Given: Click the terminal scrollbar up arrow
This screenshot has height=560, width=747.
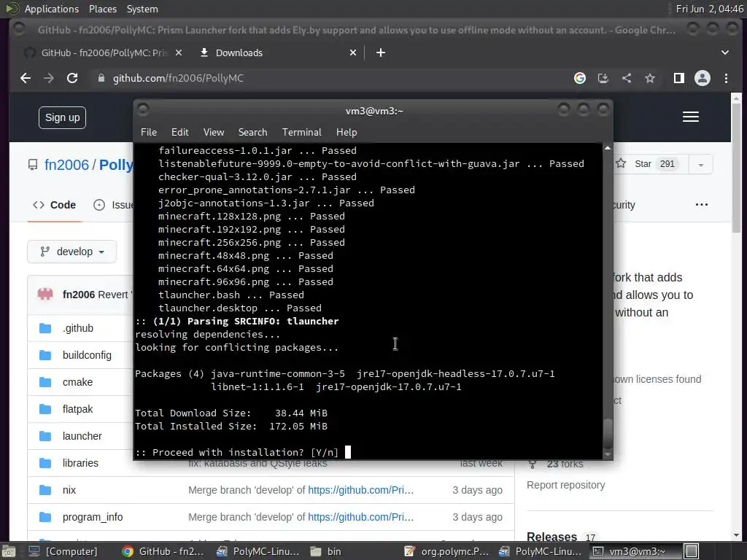Looking at the screenshot, I should (x=608, y=148).
